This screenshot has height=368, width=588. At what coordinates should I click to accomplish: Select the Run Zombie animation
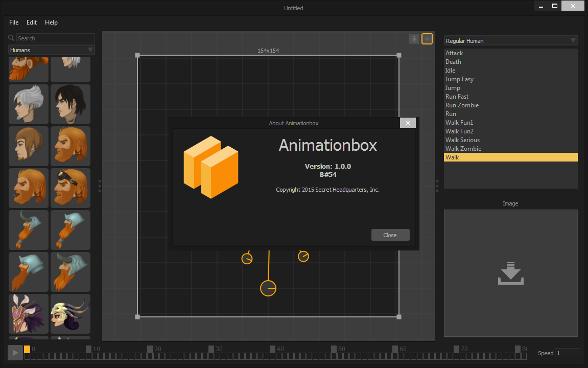coord(510,105)
